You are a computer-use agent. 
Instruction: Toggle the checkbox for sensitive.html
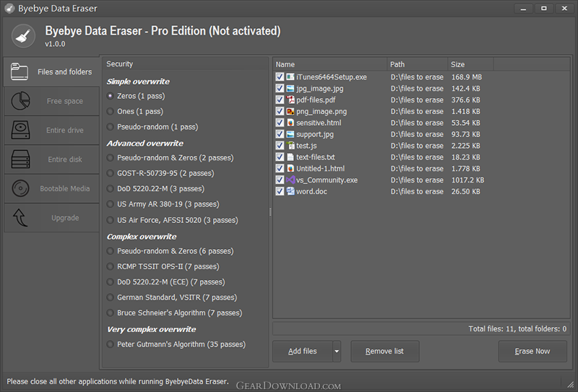tap(280, 123)
